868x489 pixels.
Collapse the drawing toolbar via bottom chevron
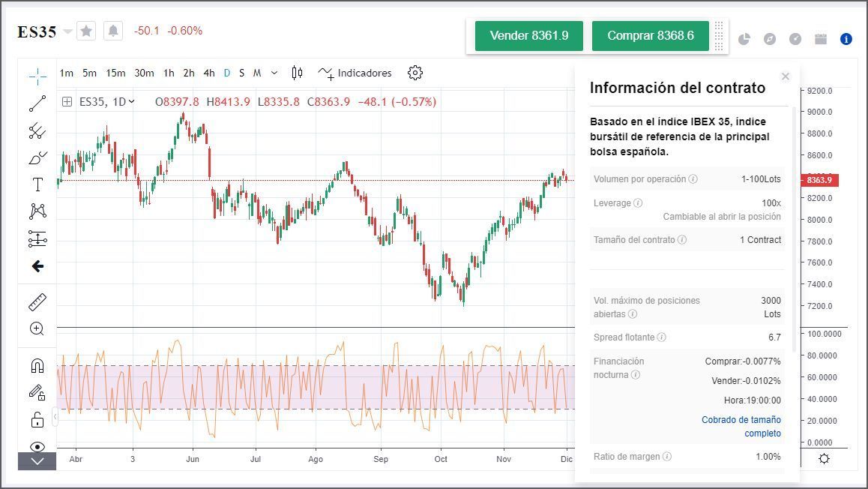tap(35, 461)
